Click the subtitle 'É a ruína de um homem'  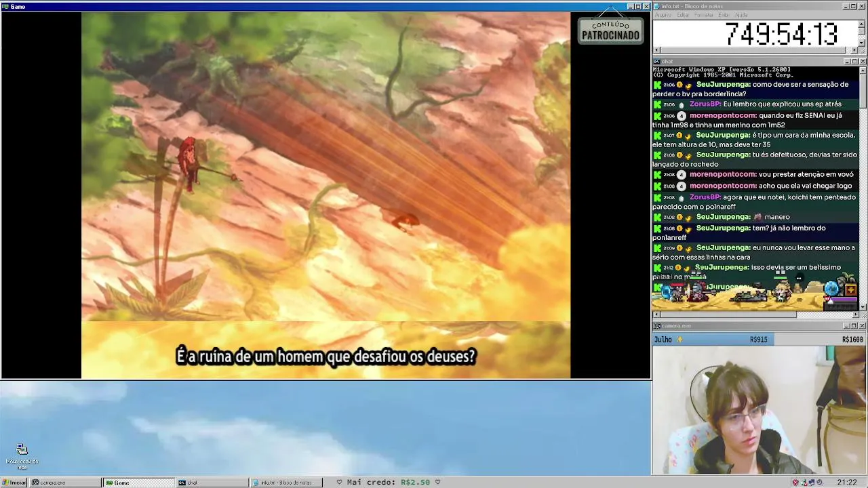click(x=325, y=357)
